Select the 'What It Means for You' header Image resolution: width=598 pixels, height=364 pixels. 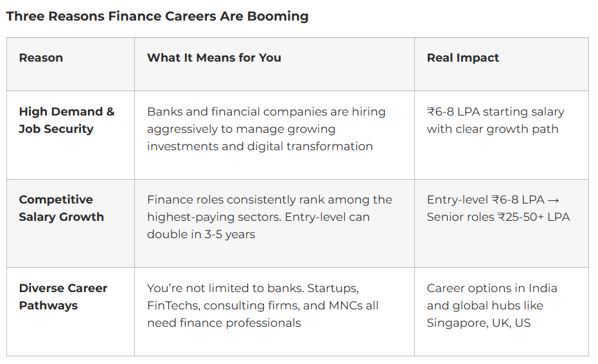tap(214, 58)
